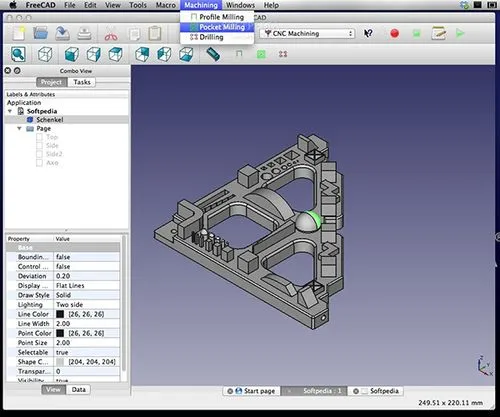The image size is (500, 417).
Task: Toggle the Axo view checkbox
Action: [39, 163]
